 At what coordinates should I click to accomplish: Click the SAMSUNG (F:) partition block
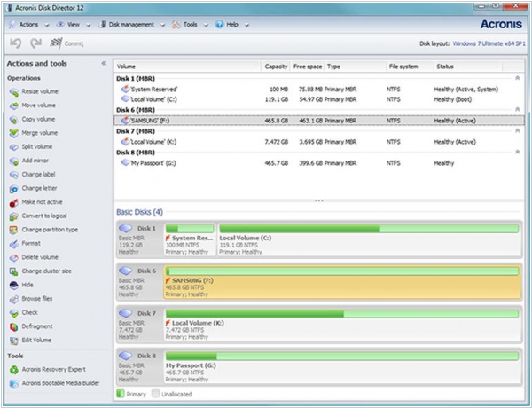[342, 282]
